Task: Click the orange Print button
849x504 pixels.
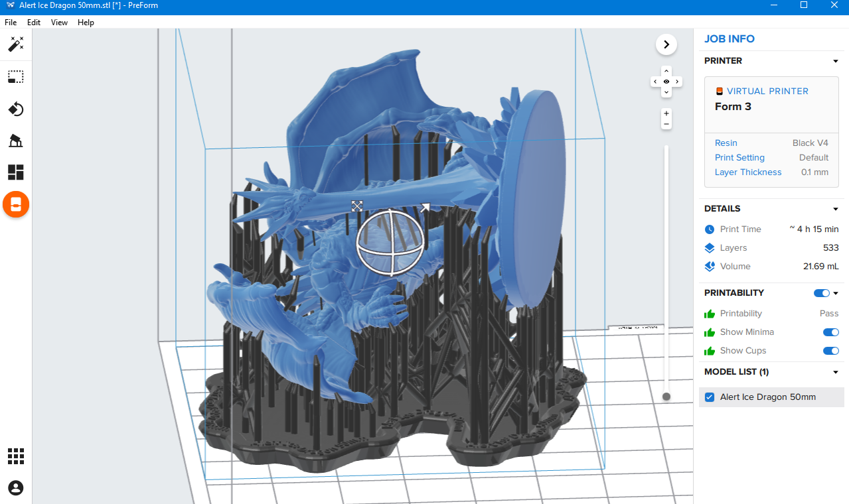Action: [16, 204]
